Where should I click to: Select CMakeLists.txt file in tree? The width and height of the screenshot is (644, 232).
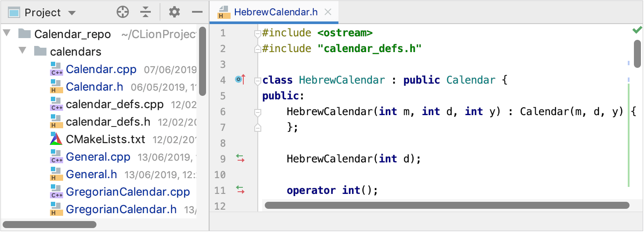(105, 139)
